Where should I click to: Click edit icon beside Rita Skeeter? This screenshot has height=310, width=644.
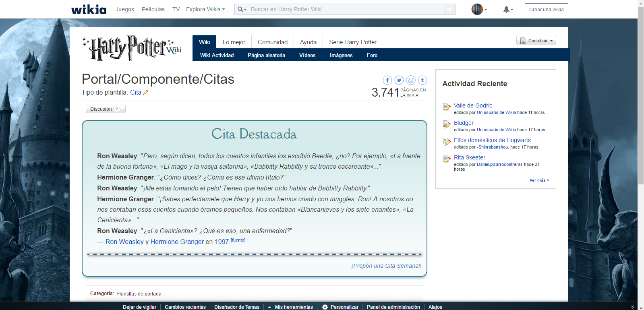point(447,159)
